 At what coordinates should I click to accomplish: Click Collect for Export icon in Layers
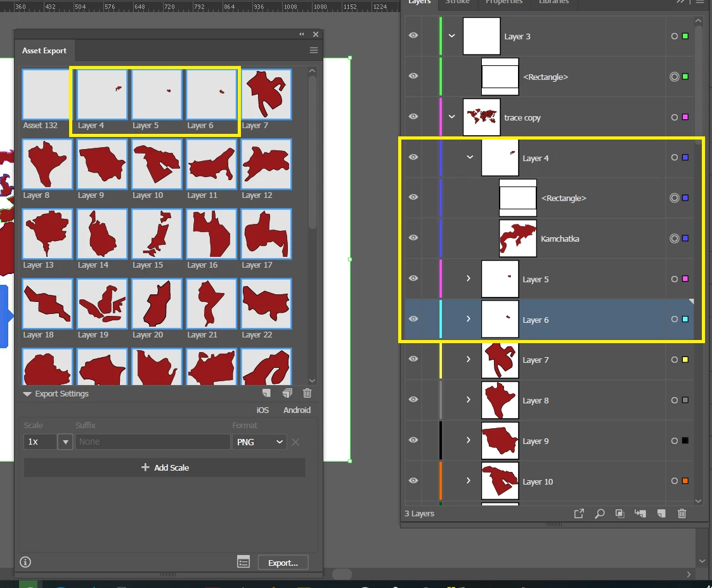click(x=579, y=514)
